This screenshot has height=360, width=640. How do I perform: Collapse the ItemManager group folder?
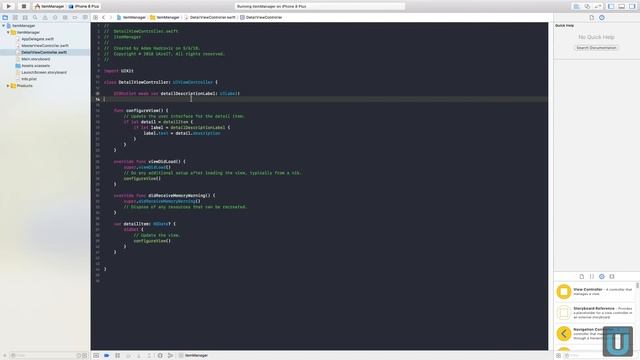8,32
